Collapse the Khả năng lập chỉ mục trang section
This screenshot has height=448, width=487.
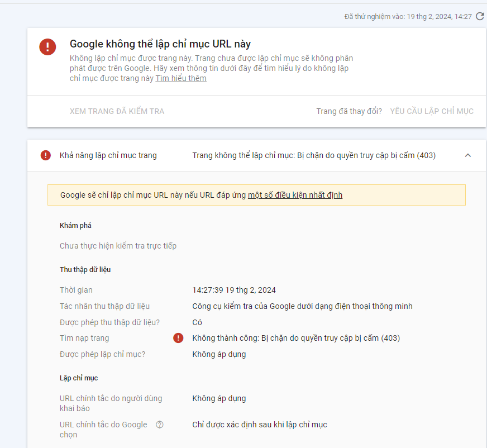[468, 155]
